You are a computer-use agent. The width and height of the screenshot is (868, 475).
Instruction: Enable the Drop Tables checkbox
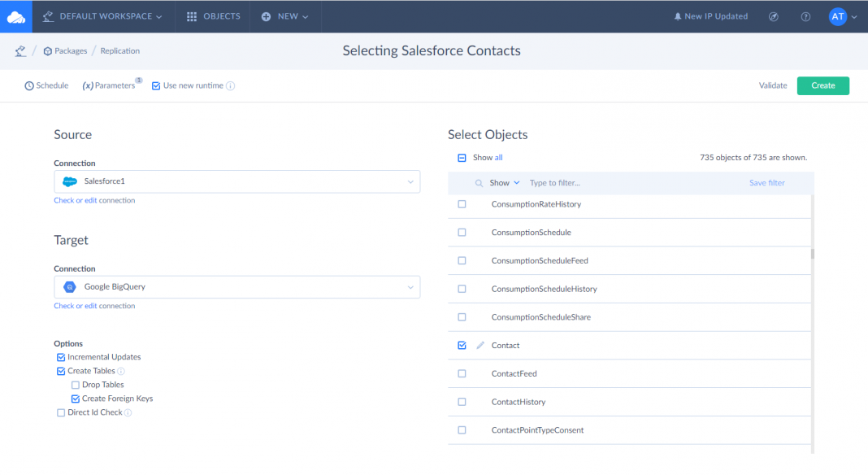coord(76,385)
